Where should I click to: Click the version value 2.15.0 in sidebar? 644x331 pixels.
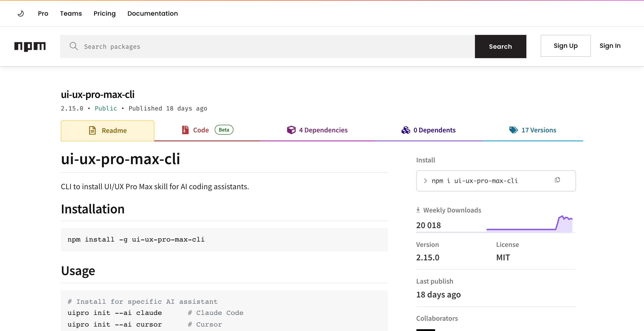[x=428, y=257]
